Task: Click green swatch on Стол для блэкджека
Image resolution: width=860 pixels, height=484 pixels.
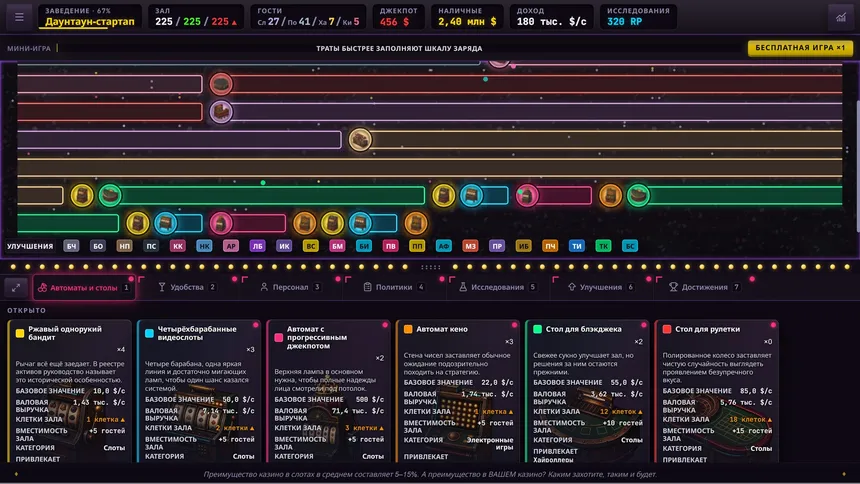Action: 538,329
